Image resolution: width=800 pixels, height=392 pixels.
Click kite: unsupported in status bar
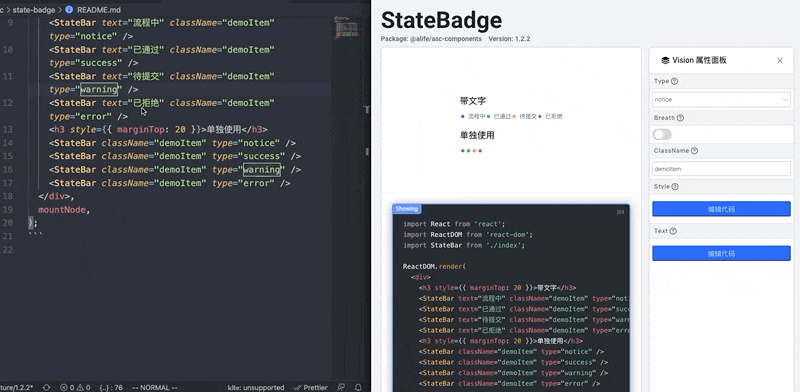tap(256, 387)
